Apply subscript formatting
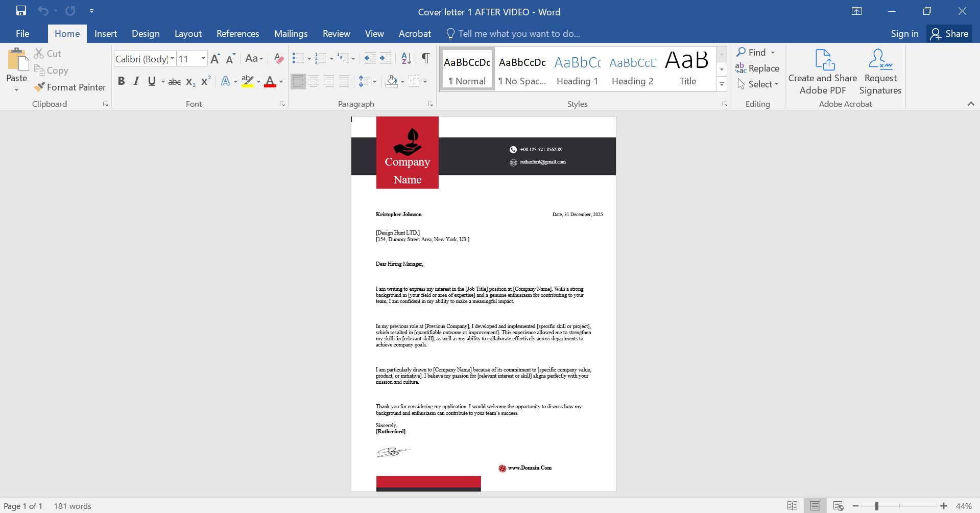 (189, 81)
